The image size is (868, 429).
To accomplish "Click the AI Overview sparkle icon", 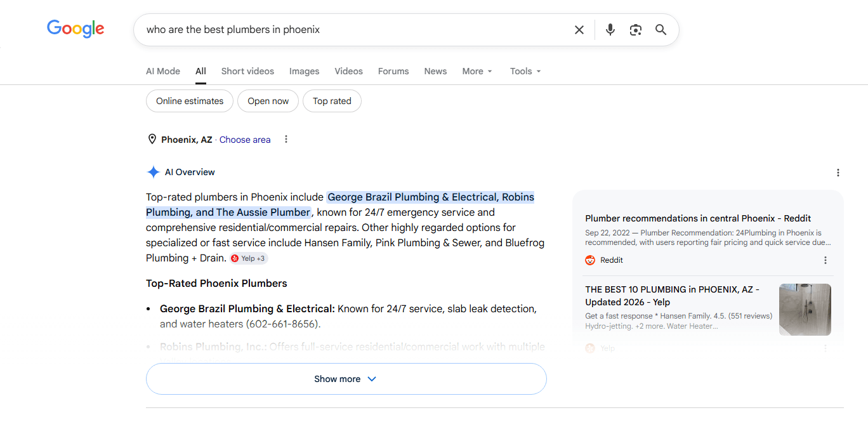I will [153, 172].
